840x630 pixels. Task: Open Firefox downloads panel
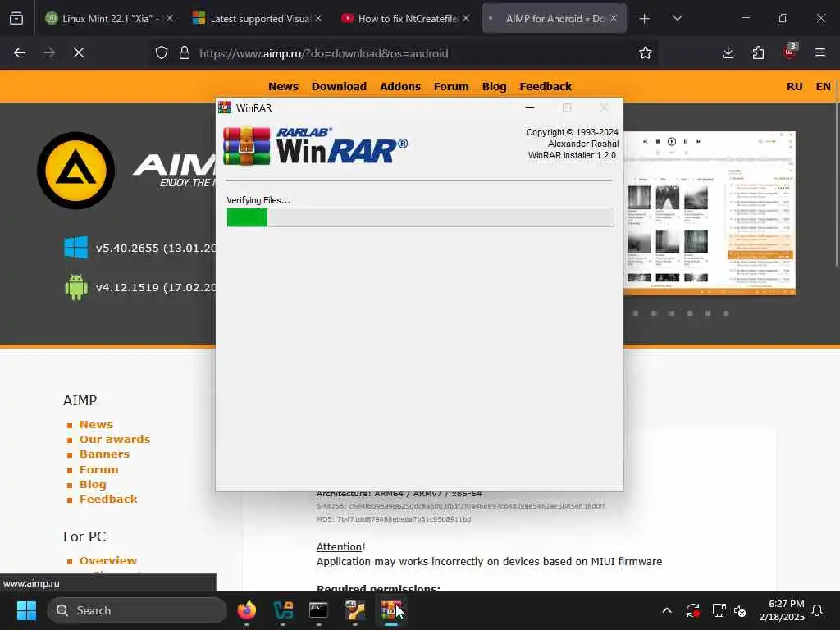pyautogui.click(x=728, y=53)
